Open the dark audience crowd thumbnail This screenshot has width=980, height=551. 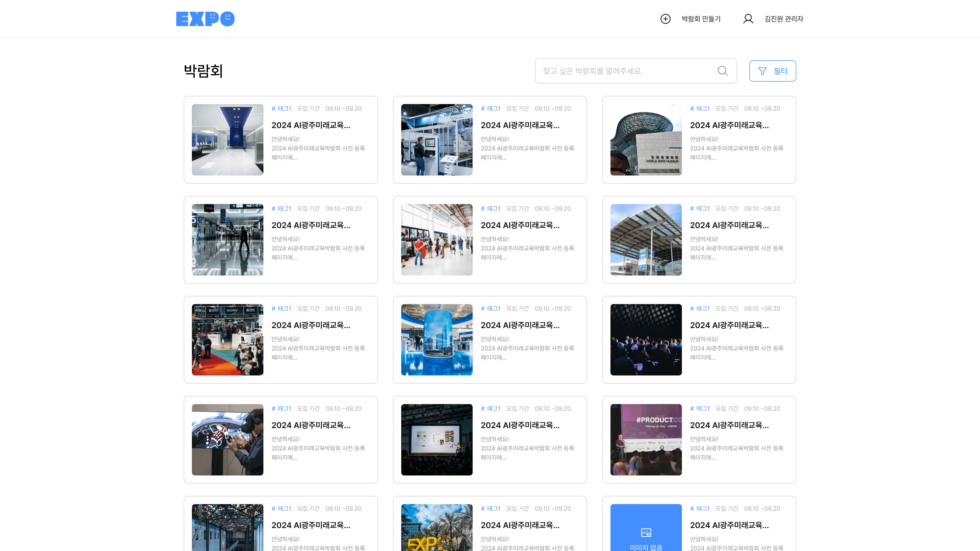646,340
